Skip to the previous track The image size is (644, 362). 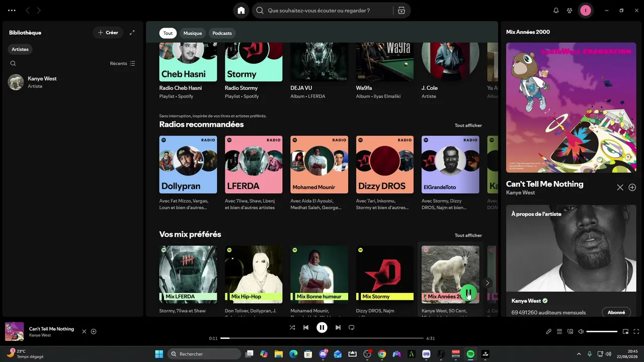305,327
